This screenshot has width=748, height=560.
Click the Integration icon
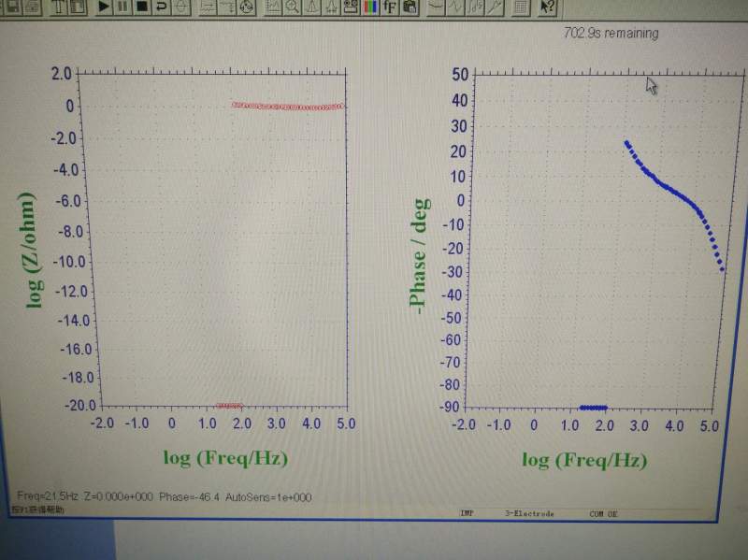pyautogui.click(x=475, y=7)
